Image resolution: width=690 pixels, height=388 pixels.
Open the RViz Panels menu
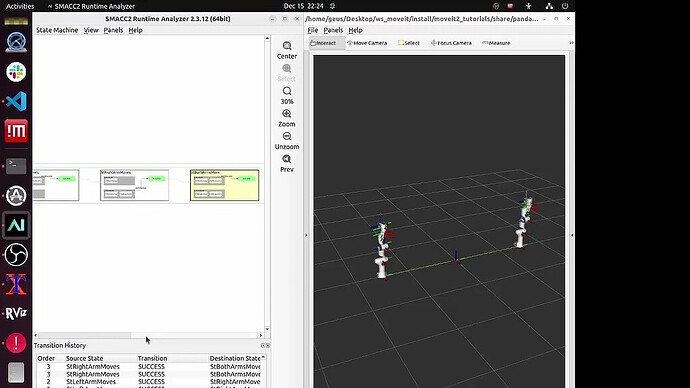[333, 30]
